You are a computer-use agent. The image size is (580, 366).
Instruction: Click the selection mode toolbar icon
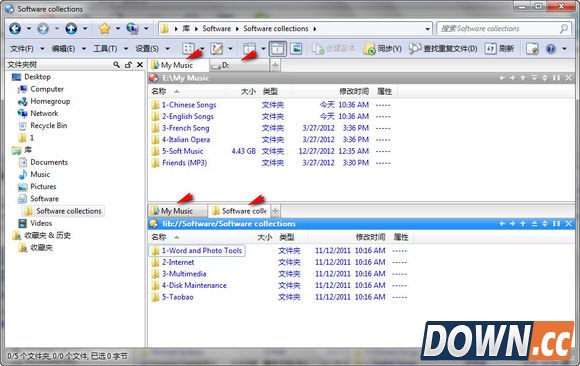tap(188, 48)
